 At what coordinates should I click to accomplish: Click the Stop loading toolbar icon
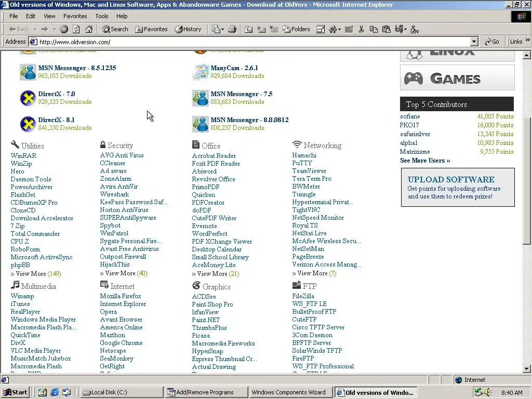(64, 29)
